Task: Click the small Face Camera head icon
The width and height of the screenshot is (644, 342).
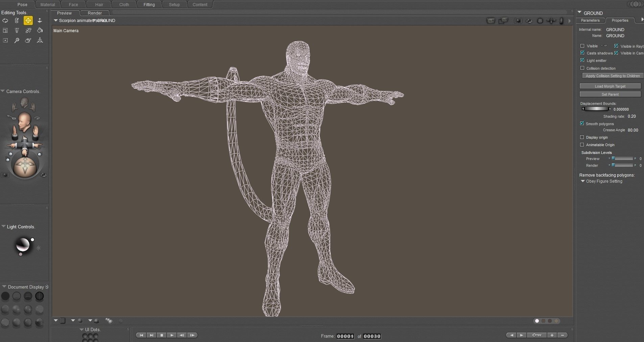Action: click(24, 102)
